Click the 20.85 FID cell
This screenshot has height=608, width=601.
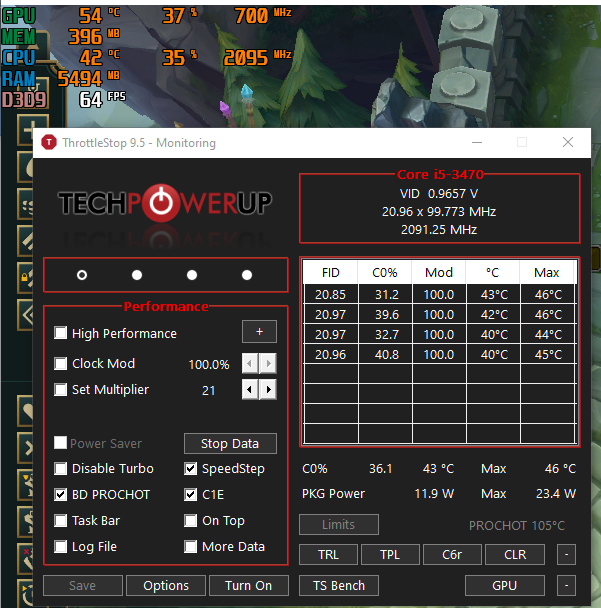click(331, 294)
